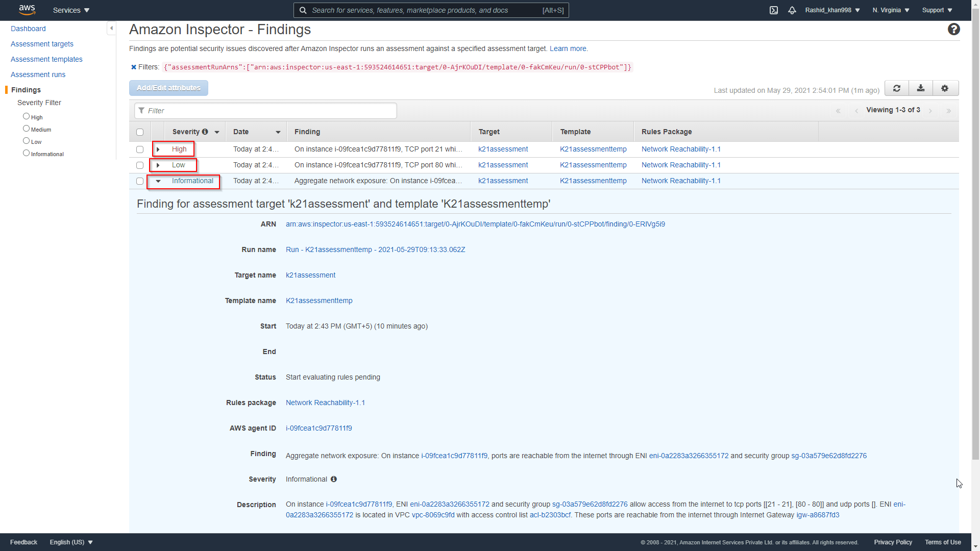Open N. Virginia region dropdown
Viewport: 980px width, 551px height.
tap(891, 10)
